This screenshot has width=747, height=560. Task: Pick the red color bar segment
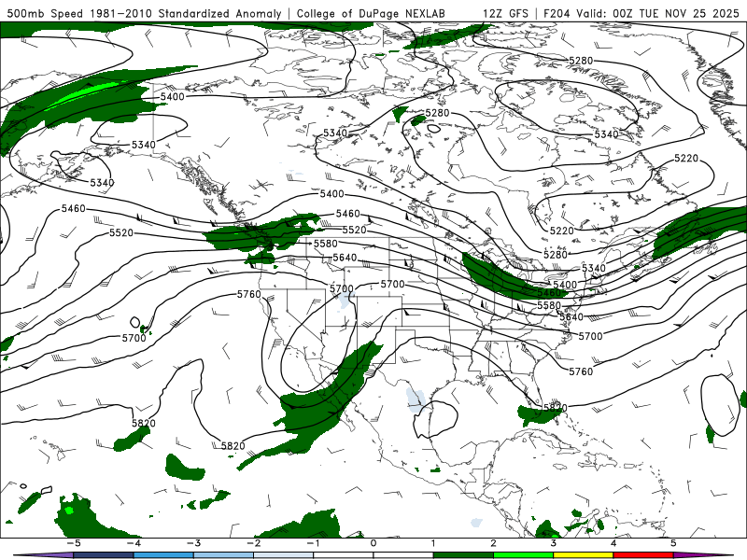click(x=643, y=555)
